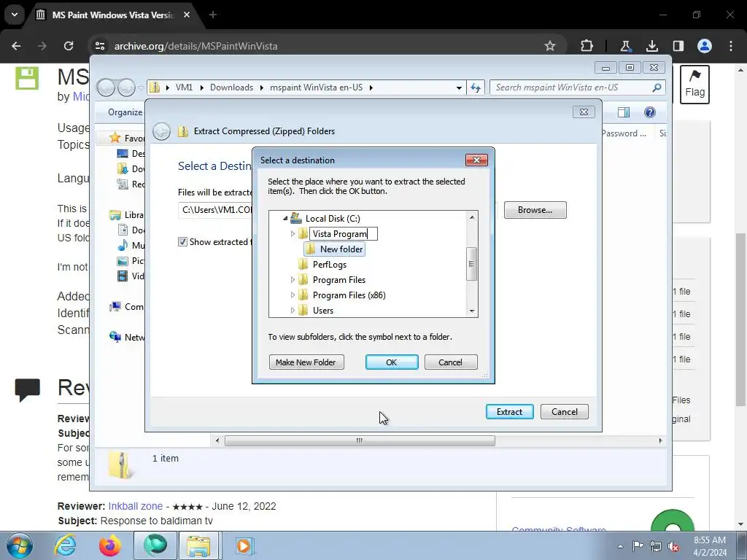Click the Chrome back arrow
Viewport: 747px width, 560px height.
click(x=16, y=46)
